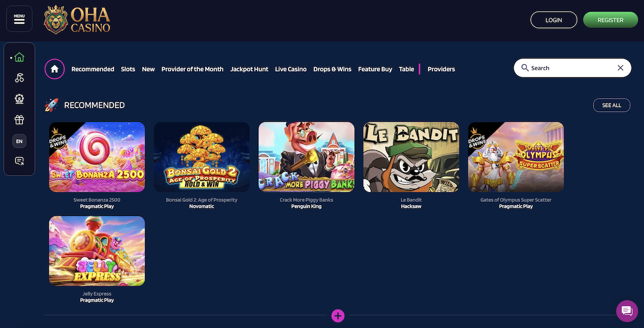The image size is (644, 328).
Task: Select the Jackpot Hunt tab
Action: click(x=249, y=69)
